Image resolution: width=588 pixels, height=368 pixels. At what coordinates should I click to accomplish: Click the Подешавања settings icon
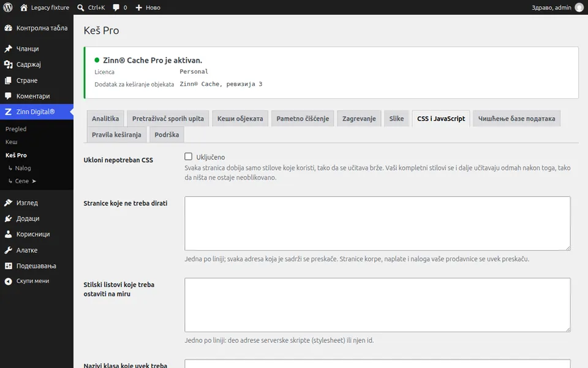coord(8,266)
